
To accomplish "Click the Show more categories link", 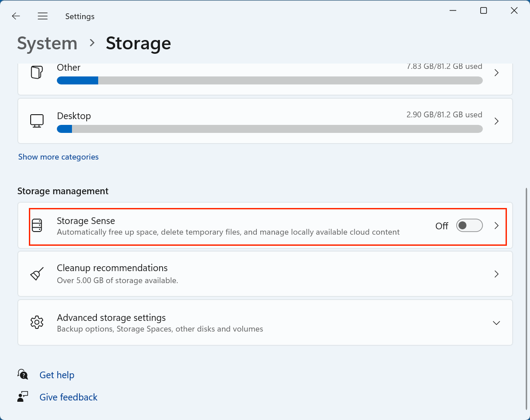I will [x=58, y=157].
